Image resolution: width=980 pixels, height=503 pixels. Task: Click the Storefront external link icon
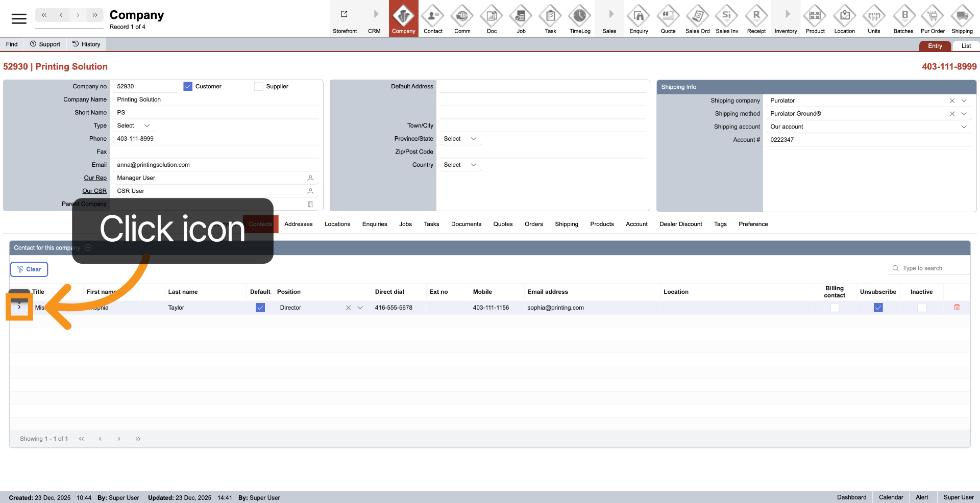pos(345,15)
